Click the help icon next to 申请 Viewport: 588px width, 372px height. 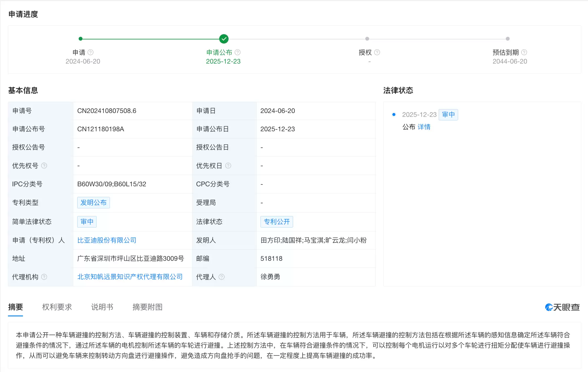(91, 52)
